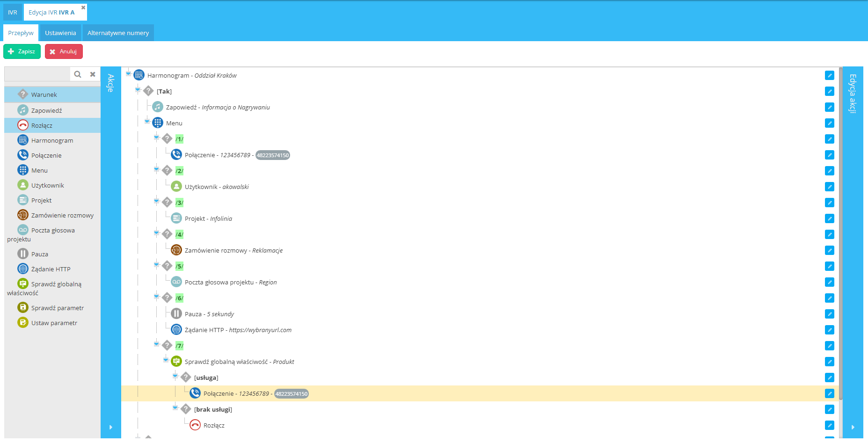
Task: Collapse the Akcje side panel
Action: point(111,427)
